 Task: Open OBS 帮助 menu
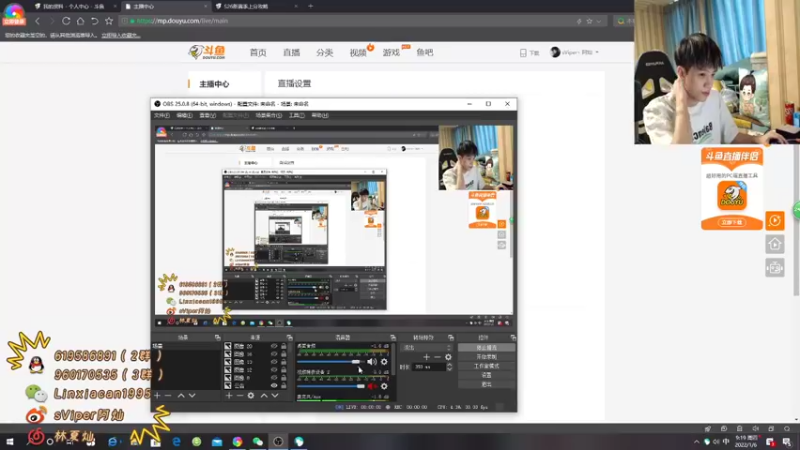(320, 115)
